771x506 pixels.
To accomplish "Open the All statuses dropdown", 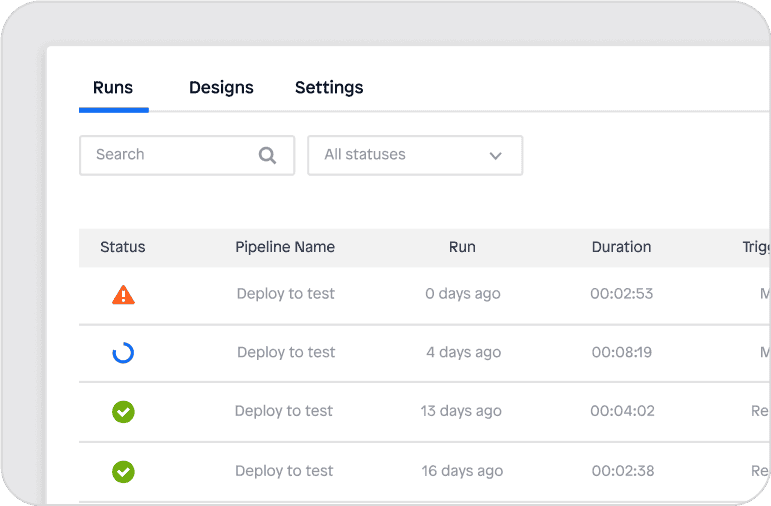I will (x=414, y=155).
